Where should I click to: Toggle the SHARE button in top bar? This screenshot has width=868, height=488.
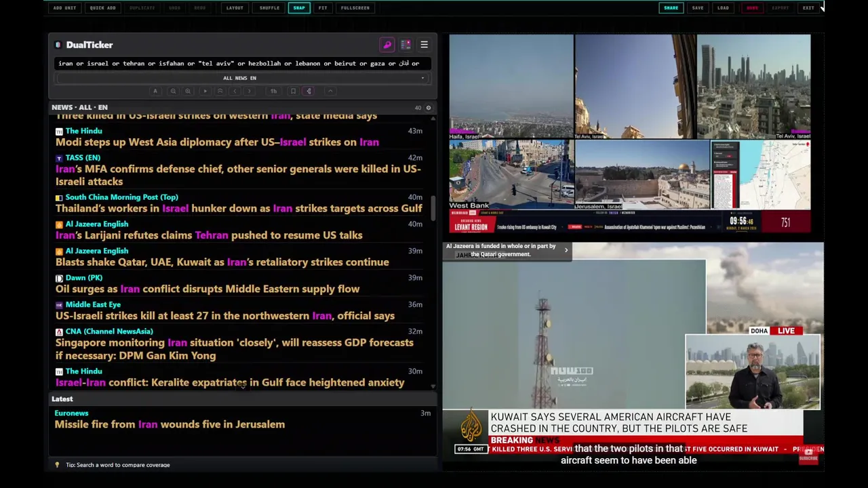tap(671, 8)
